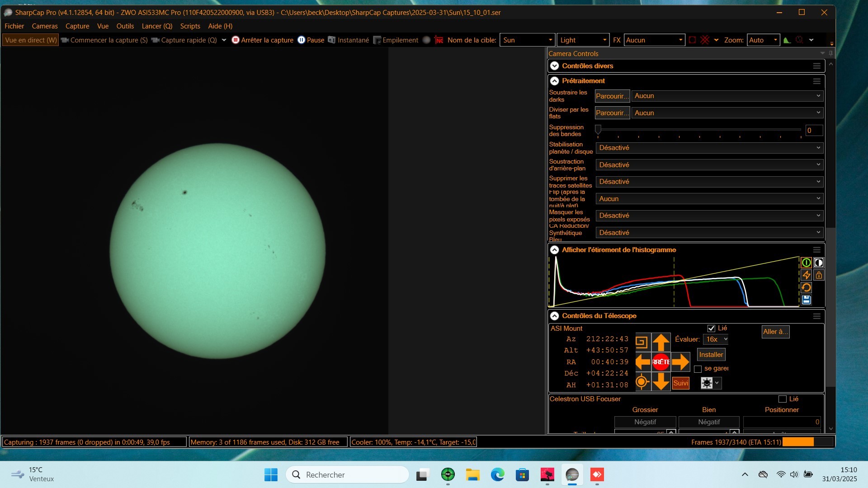Open the Aide (H) menu
Viewport: 868px width, 488px height.
point(220,26)
